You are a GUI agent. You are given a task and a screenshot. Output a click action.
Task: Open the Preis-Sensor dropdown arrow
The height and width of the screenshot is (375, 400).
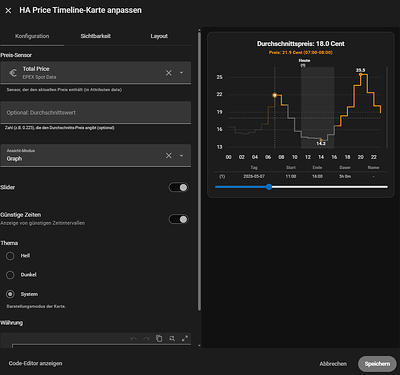point(181,73)
